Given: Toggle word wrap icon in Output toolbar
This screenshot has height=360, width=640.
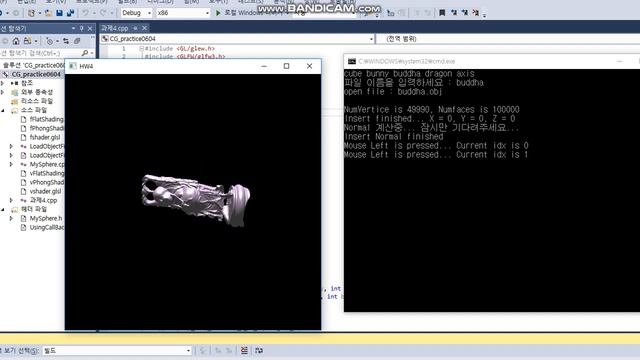Looking at the screenshot, I should [259, 350].
